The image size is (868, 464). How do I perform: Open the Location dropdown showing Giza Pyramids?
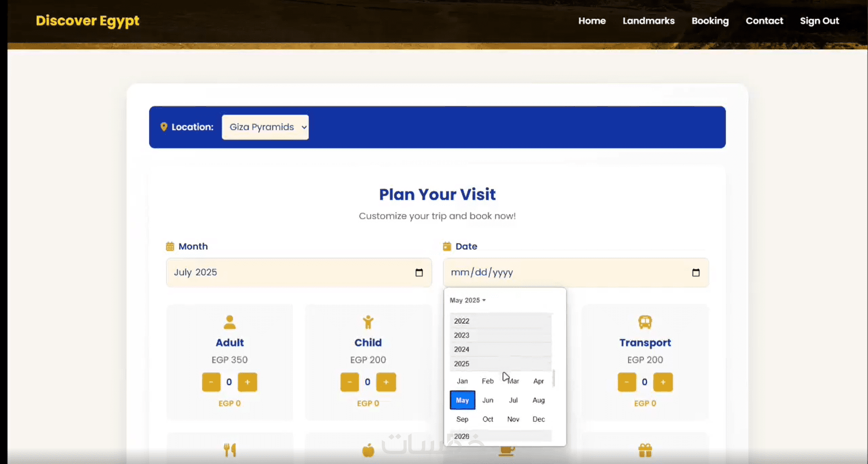point(266,127)
